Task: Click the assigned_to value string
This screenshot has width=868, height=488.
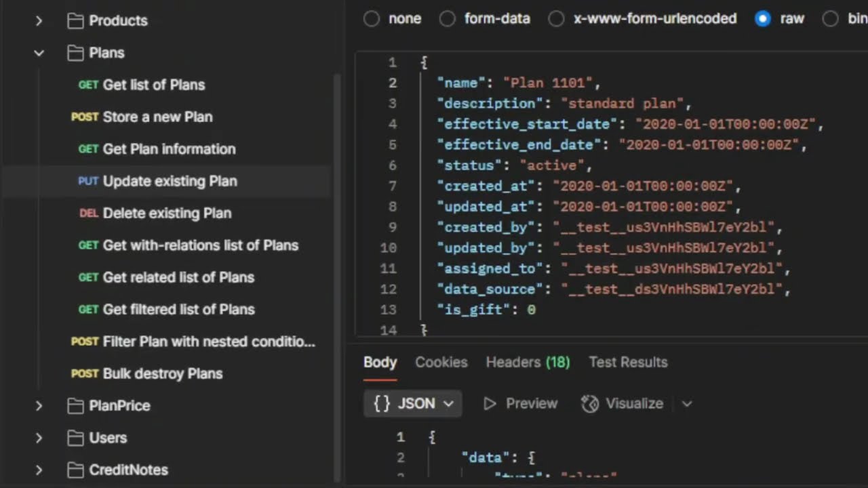Action: (x=671, y=268)
